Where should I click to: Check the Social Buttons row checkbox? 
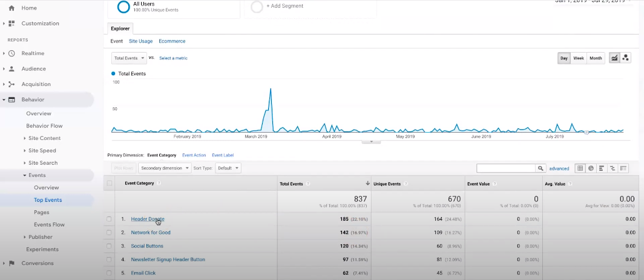pyautogui.click(x=110, y=246)
